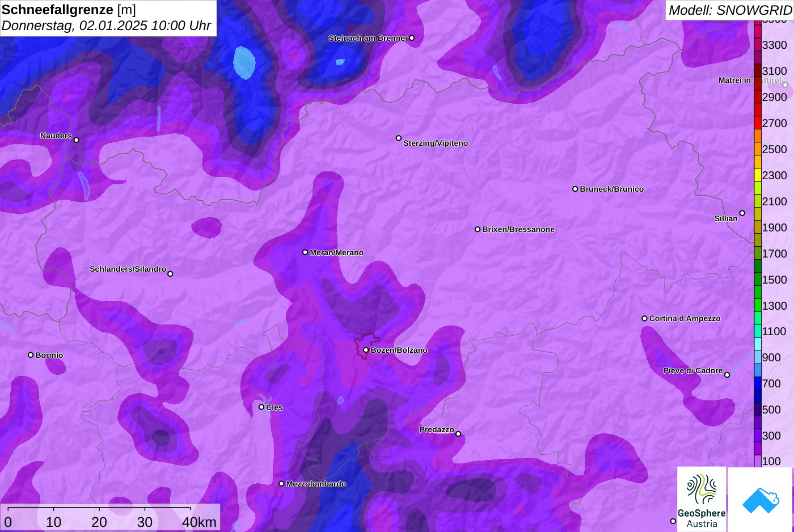
Task: Select the Sillian marker dot
Action: (x=742, y=213)
